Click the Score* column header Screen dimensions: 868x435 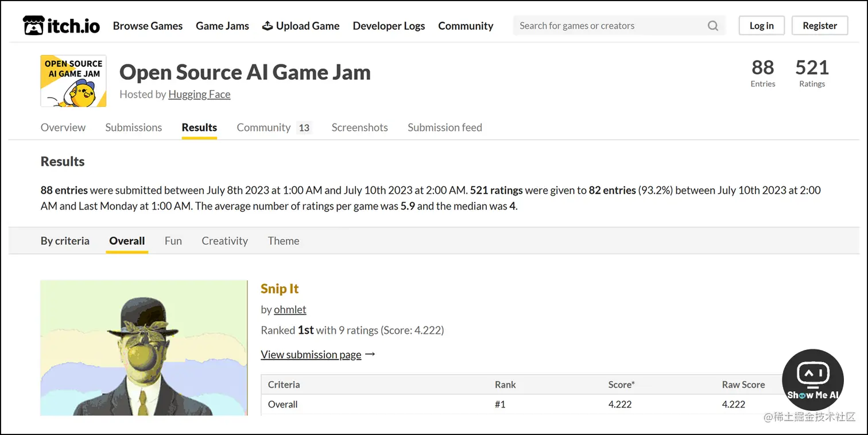coord(622,385)
